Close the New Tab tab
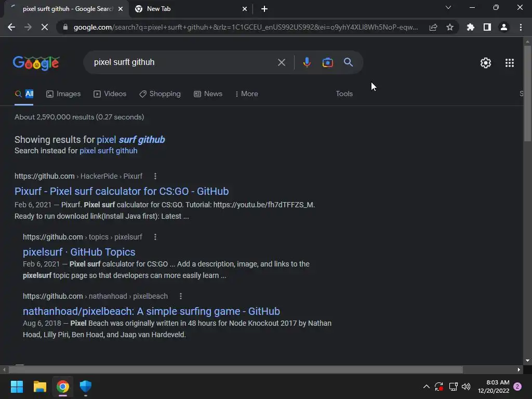This screenshot has height=399, width=532. pos(245,9)
